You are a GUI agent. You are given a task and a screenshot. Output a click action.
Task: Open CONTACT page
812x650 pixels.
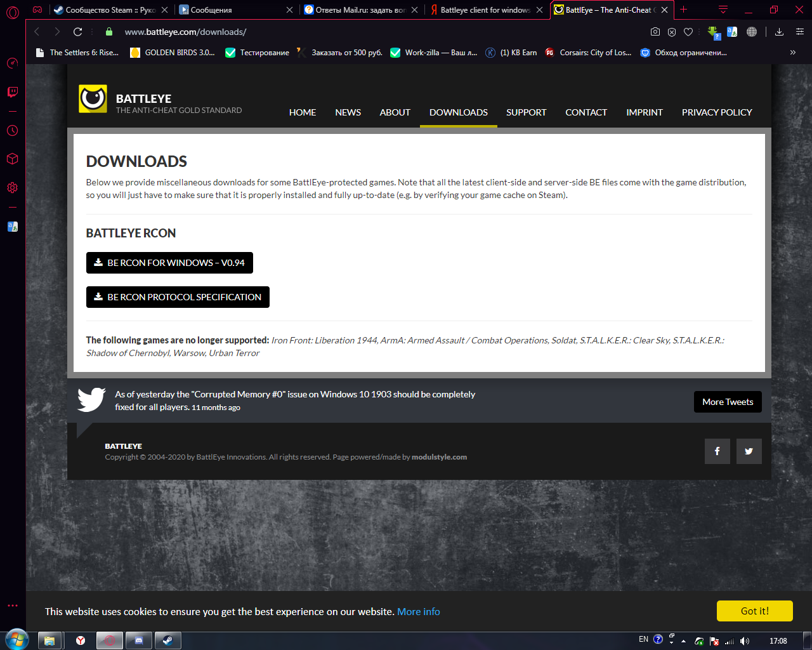pos(586,112)
